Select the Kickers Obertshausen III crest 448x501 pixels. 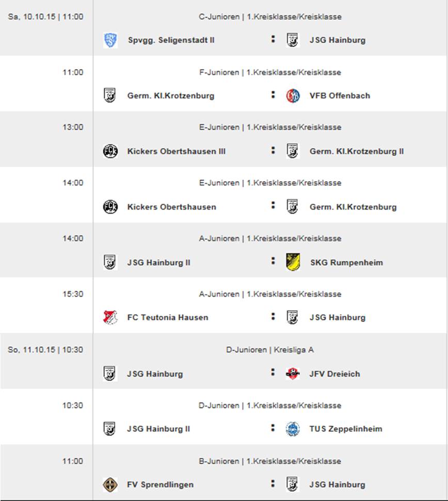[110, 151]
